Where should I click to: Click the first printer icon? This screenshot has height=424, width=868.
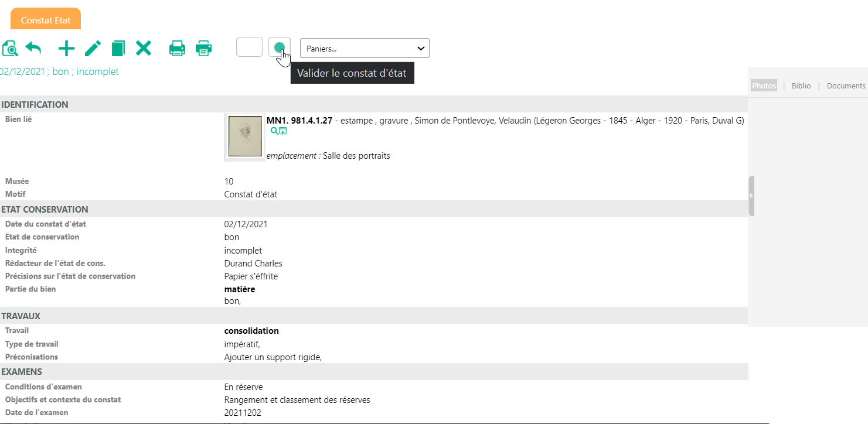177,48
